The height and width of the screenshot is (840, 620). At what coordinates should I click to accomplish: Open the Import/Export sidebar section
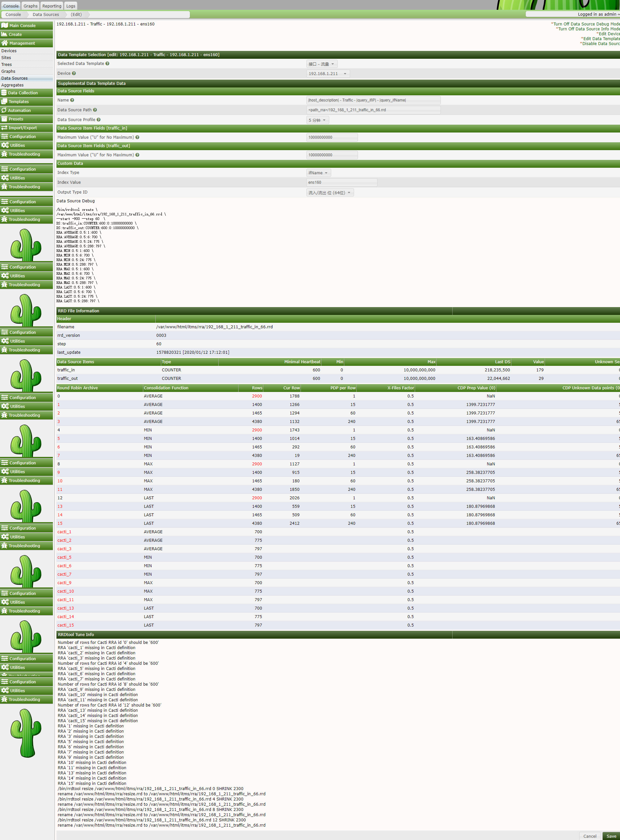point(26,128)
